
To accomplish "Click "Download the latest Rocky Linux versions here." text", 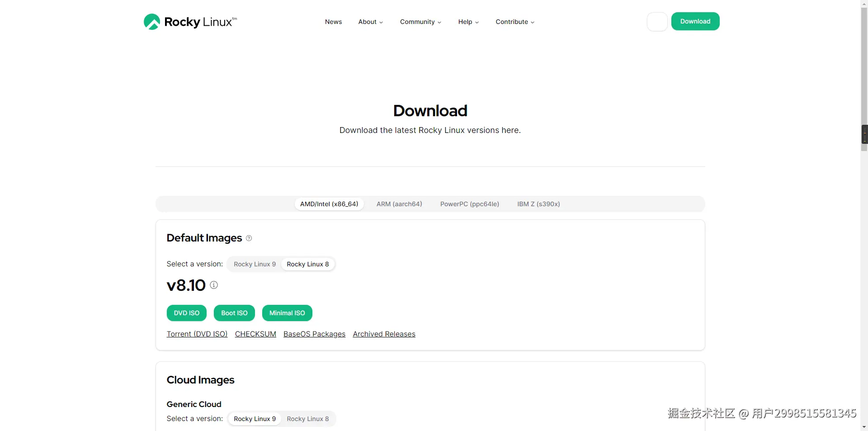I will pos(430,130).
